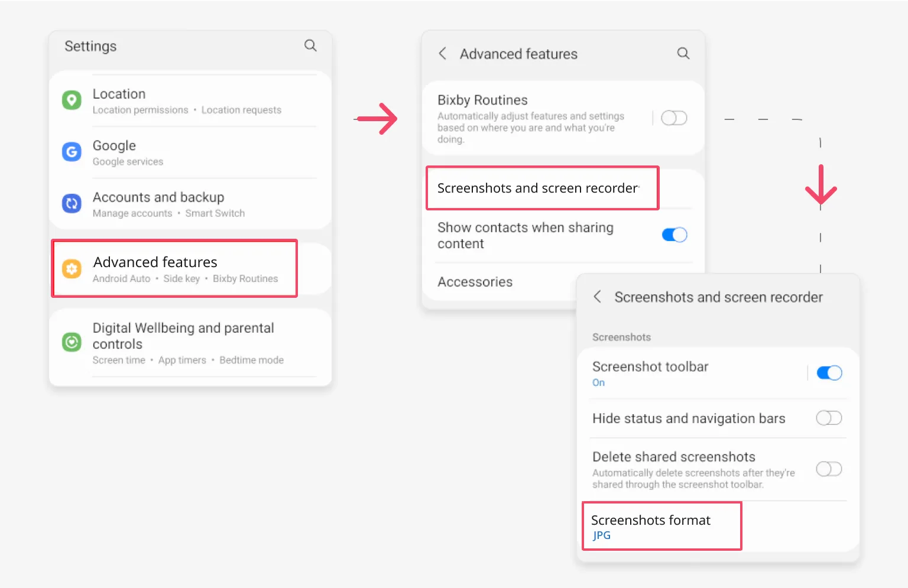This screenshot has height=588, width=908.
Task: Click the green Location pin icon
Action: point(72,100)
